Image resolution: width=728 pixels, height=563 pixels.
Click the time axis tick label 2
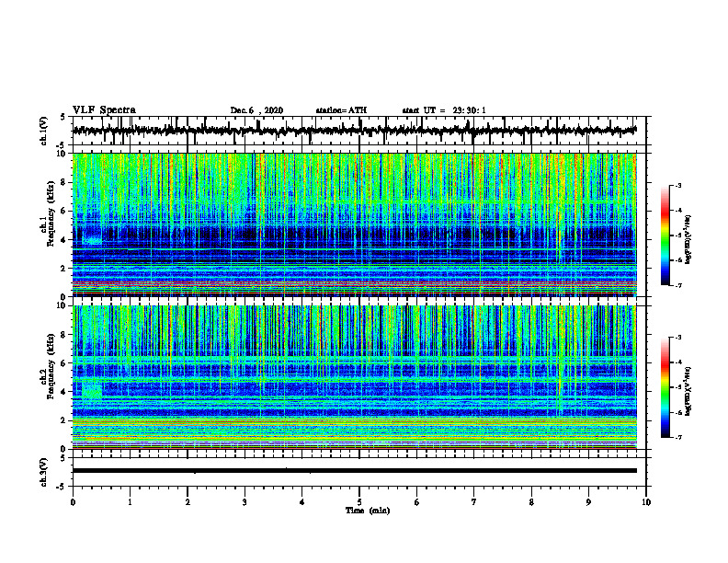tap(188, 502)
